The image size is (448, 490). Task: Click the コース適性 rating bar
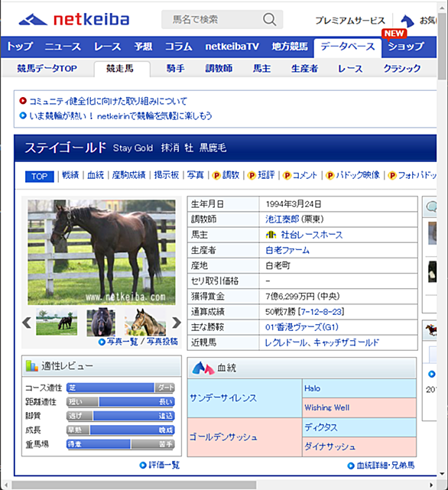coord(121,388)
